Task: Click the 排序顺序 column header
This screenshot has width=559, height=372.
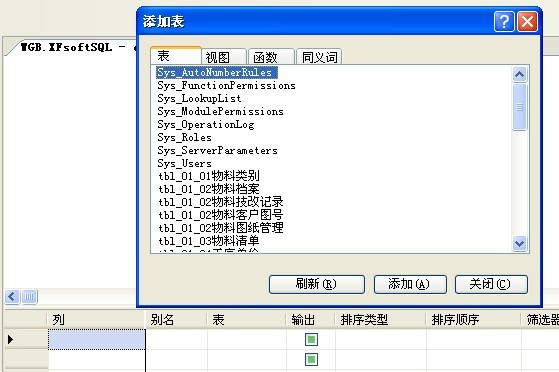Action: [x=473, y=320]
